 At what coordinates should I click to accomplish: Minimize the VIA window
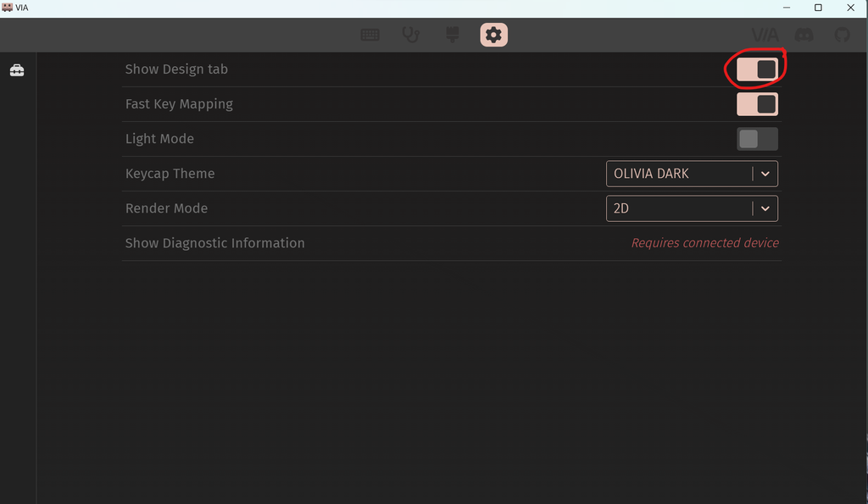click(x=787, y=8)
